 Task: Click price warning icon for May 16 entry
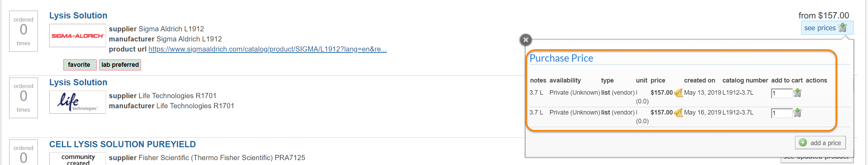click(x=678, y=113)
